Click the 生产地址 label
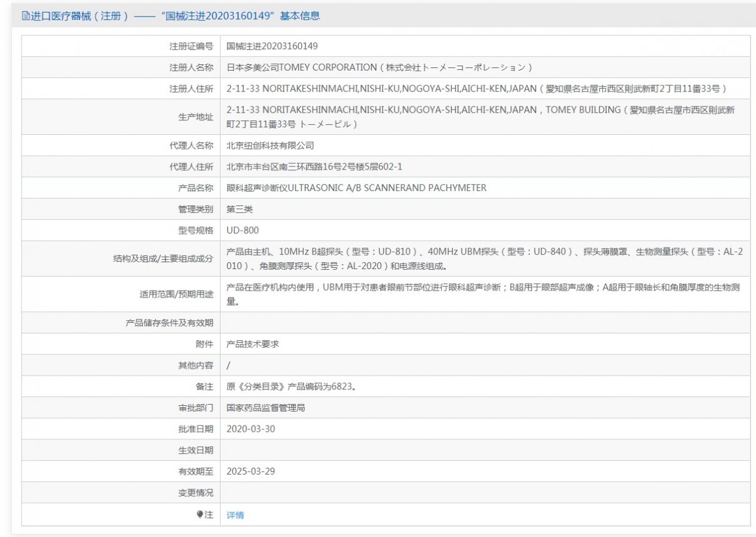Image resolution: width=756 pixels, height=537 pixels. [x=196, y=117]
